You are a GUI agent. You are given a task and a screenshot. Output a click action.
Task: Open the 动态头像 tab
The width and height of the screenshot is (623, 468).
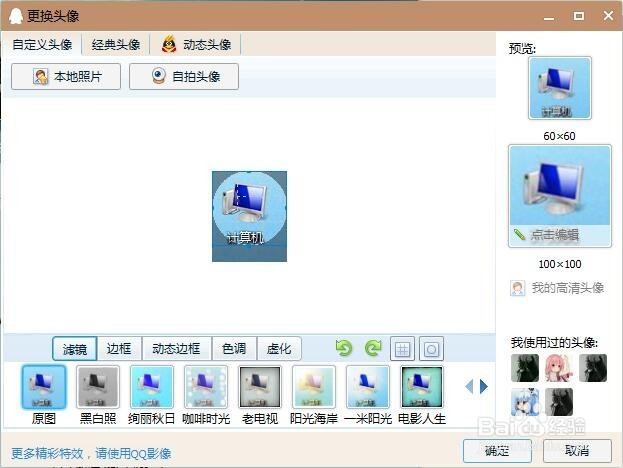[196, 44]
